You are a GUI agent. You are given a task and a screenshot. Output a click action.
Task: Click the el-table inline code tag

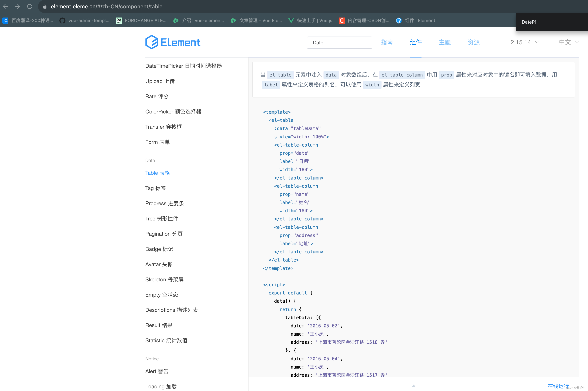[280, 75]
